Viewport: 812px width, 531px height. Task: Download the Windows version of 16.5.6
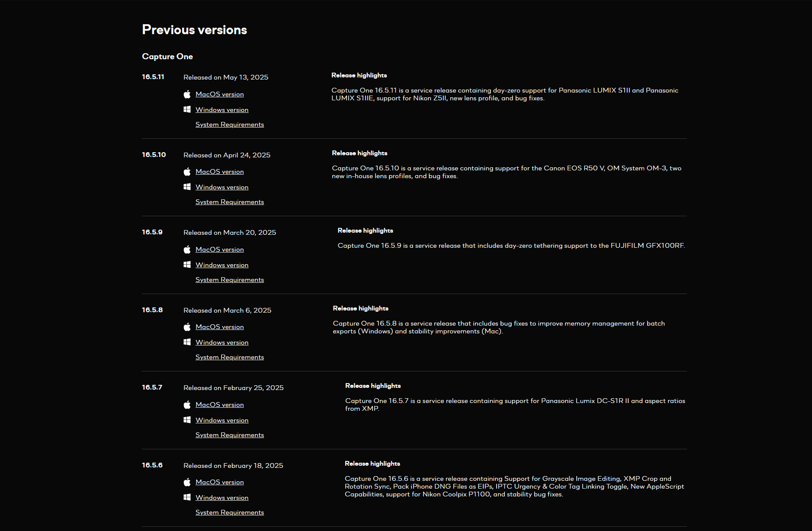[x=222, y=498]
